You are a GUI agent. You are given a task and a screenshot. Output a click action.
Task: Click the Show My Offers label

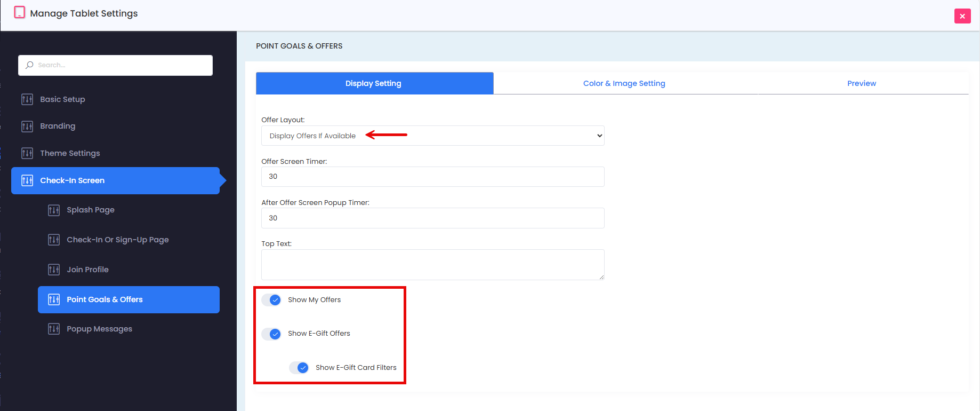pyautogui.click(x=314, y=299)
